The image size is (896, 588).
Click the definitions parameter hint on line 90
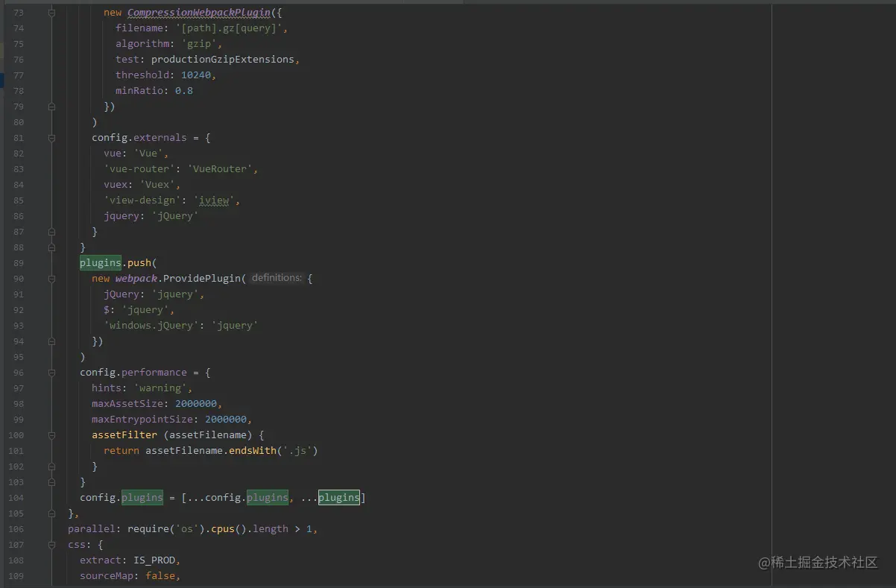click(x=276, y=278)
